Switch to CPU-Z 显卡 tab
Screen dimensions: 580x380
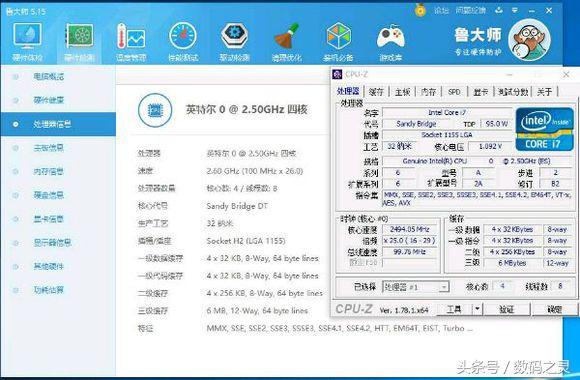[480, 91]
